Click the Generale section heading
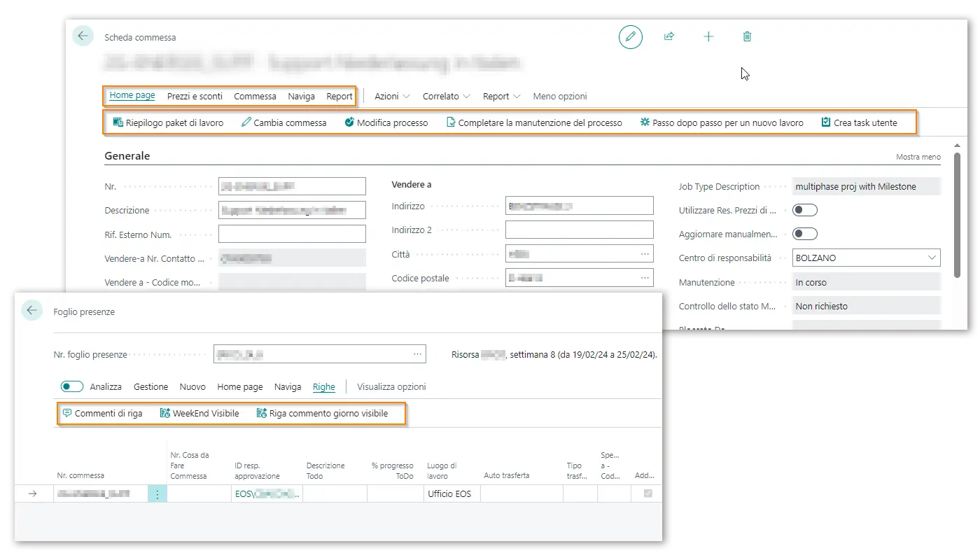The image size is (980, 560). tap(127, 155)
